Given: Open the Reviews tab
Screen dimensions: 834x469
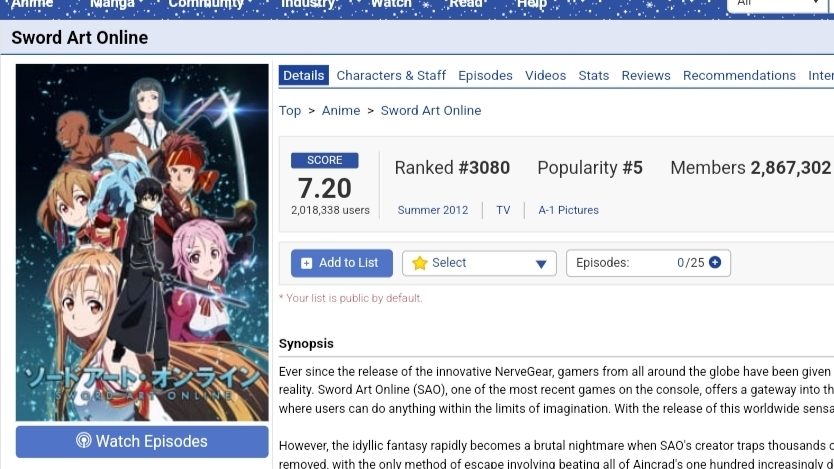Looking at the screenshot, I should point(646,76).
